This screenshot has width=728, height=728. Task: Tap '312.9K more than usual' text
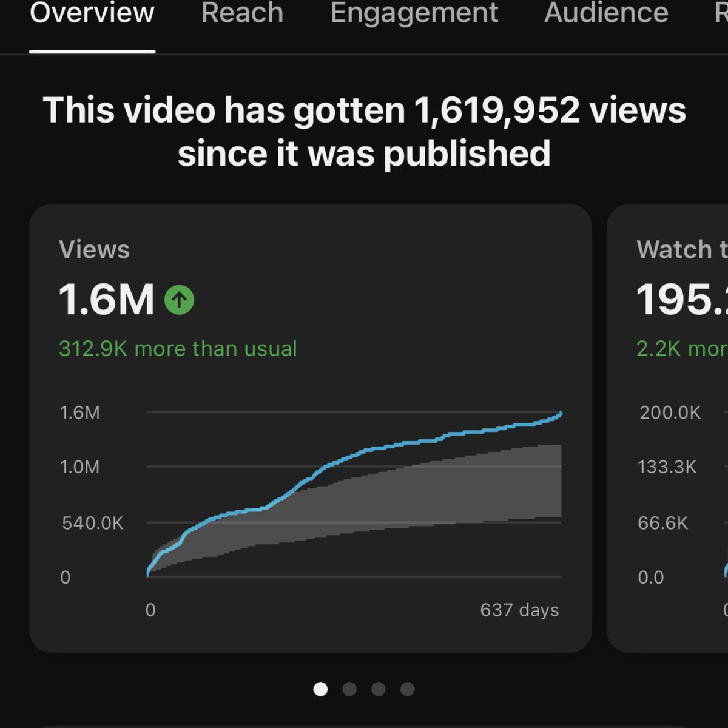click(178, 349)
